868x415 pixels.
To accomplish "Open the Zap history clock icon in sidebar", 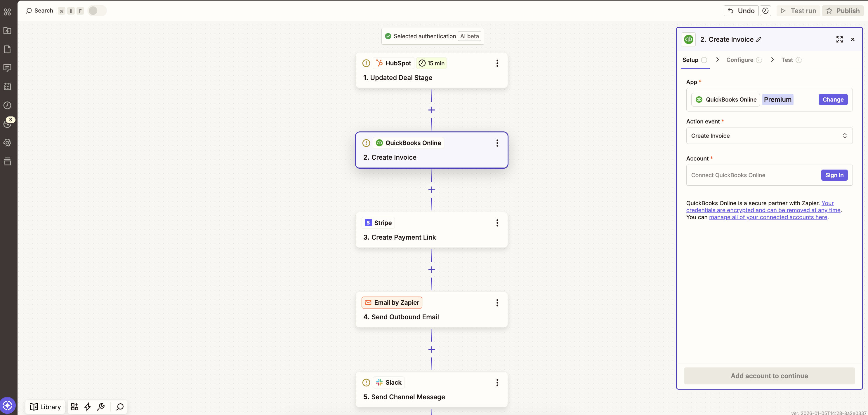I will coord(7,105).
